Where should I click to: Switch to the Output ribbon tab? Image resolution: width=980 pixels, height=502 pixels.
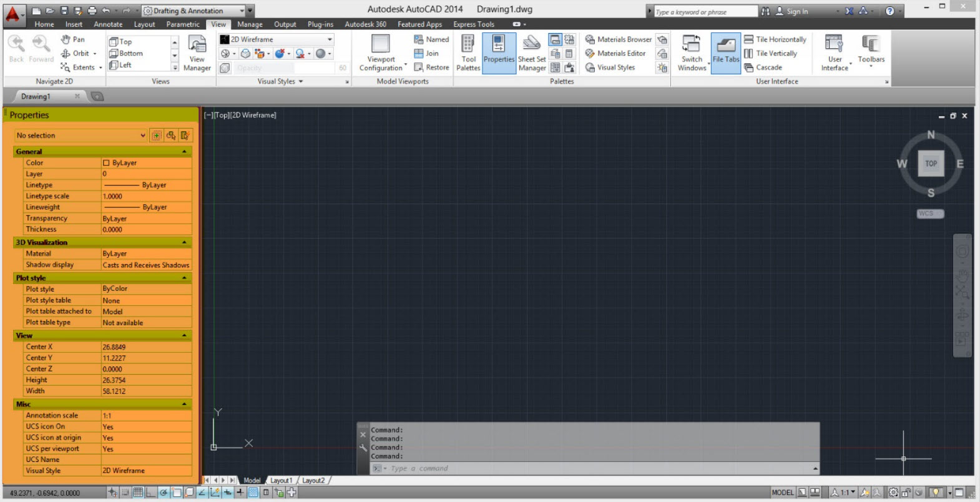(285, 24)
